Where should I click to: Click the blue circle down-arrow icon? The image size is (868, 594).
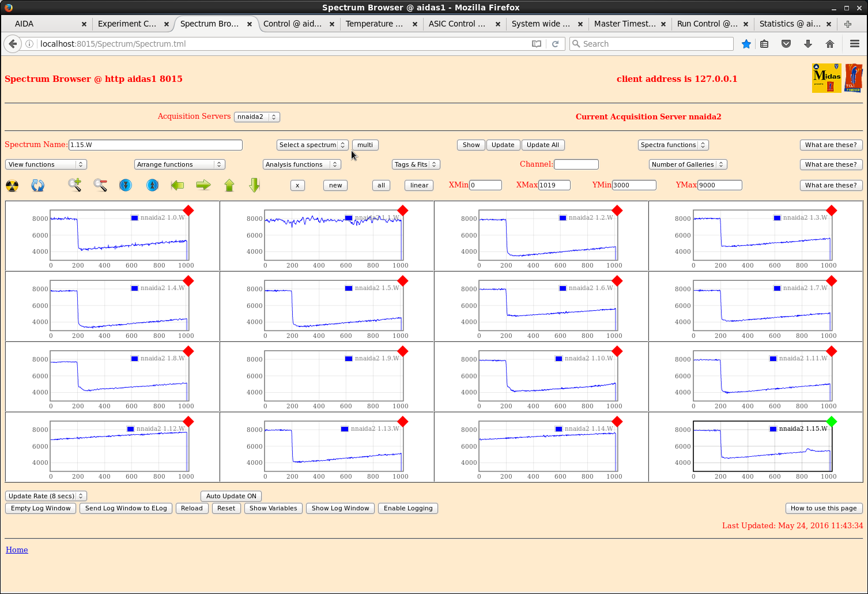click(x=126, y=185)
